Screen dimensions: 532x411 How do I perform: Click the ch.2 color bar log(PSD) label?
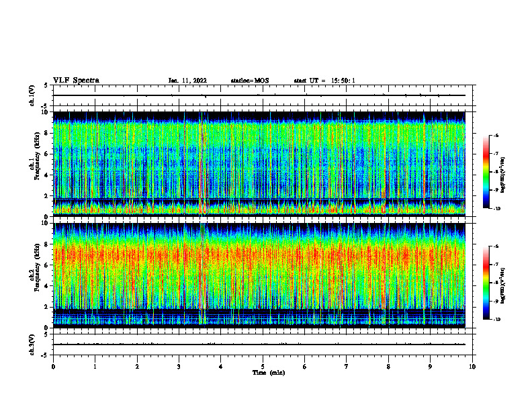click(x=503, y=285)
